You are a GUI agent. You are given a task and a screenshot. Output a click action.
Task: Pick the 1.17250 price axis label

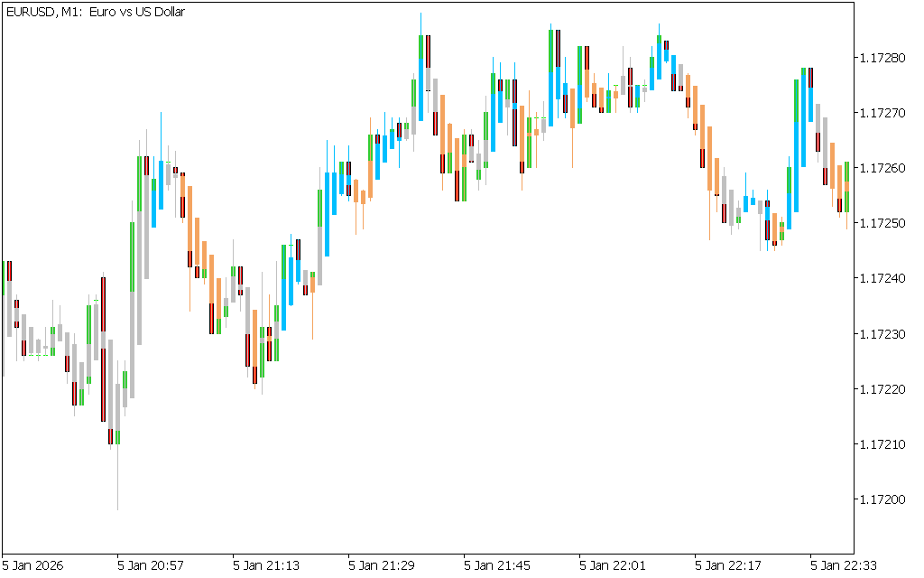(883, 223)
